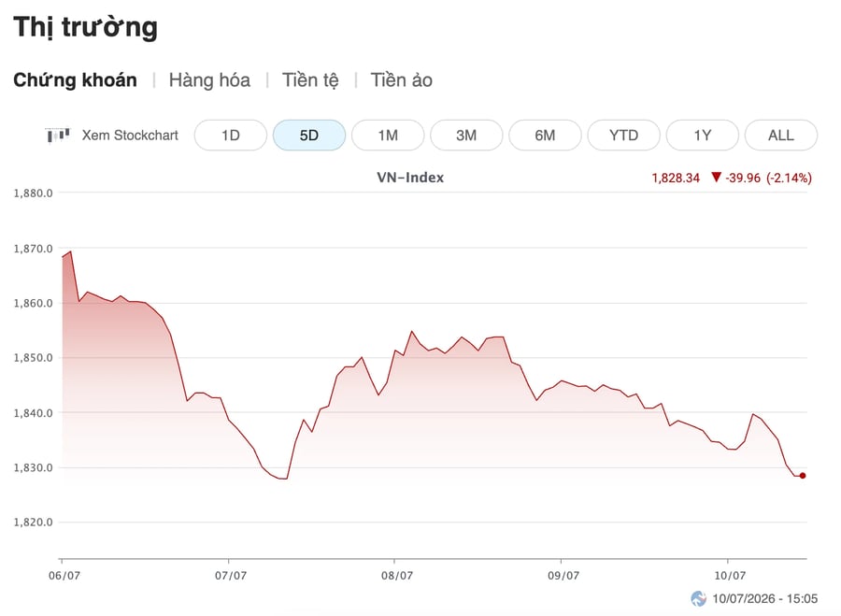Click the globe refresh icon near timestamp
This screenshot has height=616, width=841.
pyautogui.click(x=698, y=598)
